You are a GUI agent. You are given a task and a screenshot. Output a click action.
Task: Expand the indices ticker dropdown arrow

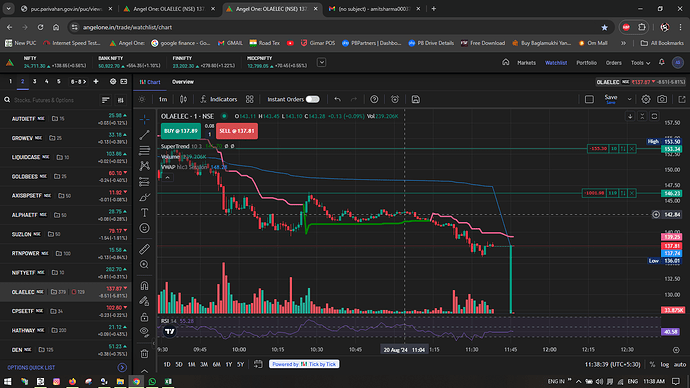click(x=322, y=62)
